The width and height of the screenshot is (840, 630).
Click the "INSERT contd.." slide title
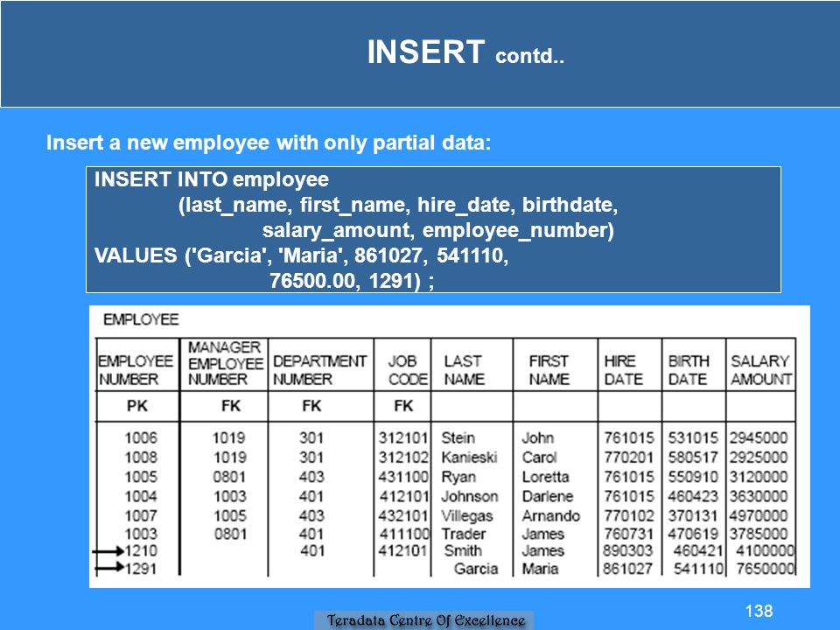tap(465, 52)
